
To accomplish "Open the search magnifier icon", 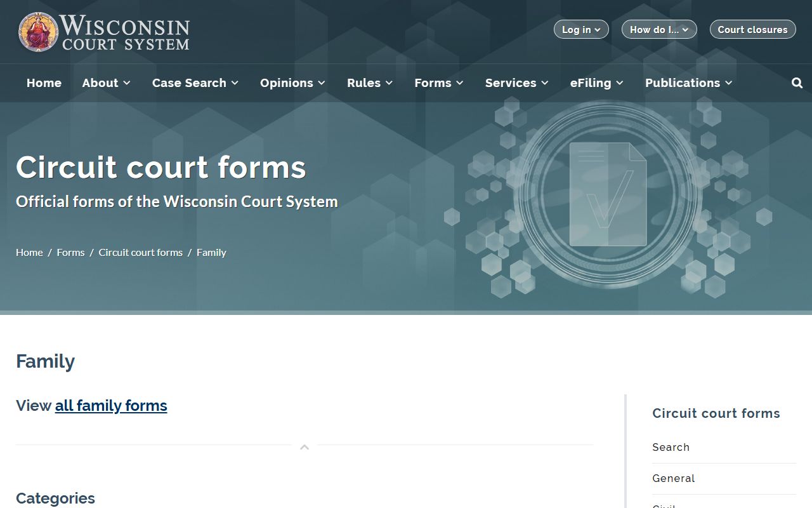I will point(797,83).
